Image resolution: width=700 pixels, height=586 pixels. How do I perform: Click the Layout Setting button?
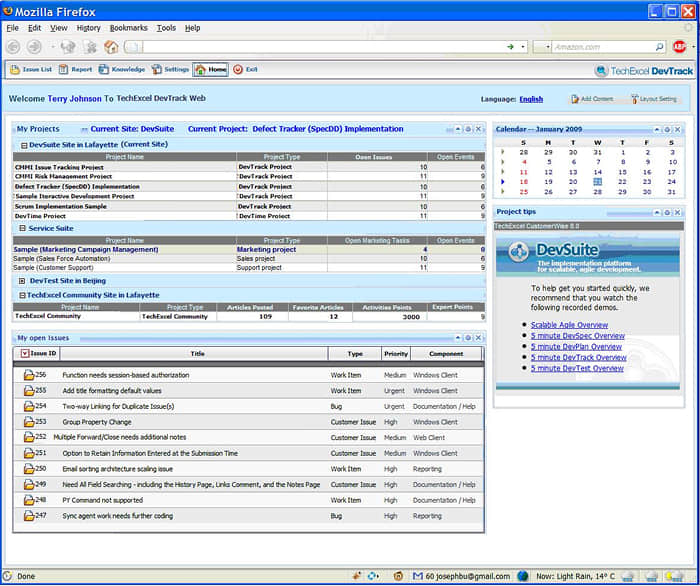(x=654, y=99)
